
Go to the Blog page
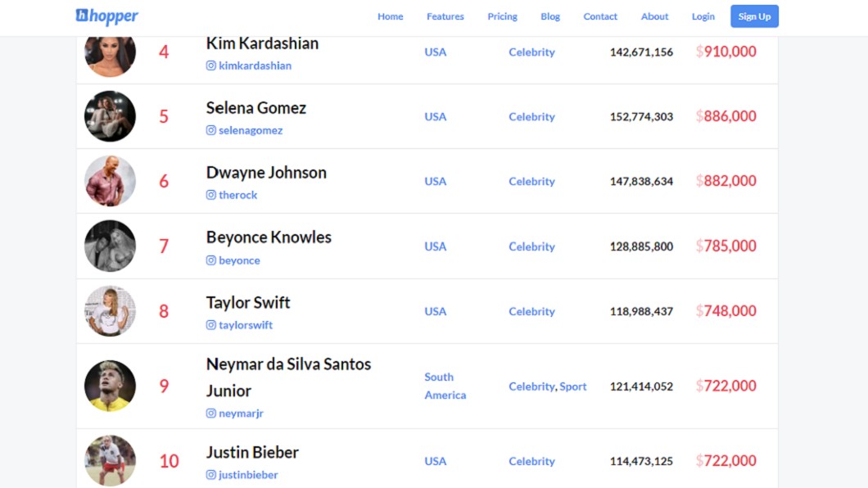click(x=550, y=16)
